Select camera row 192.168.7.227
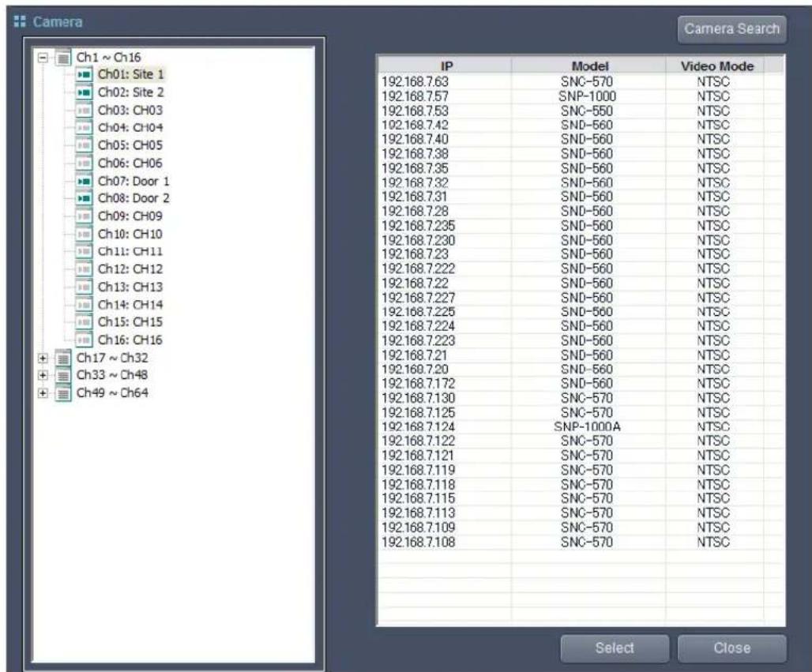This screenshot has height=672, width=812. pos(581,298)
